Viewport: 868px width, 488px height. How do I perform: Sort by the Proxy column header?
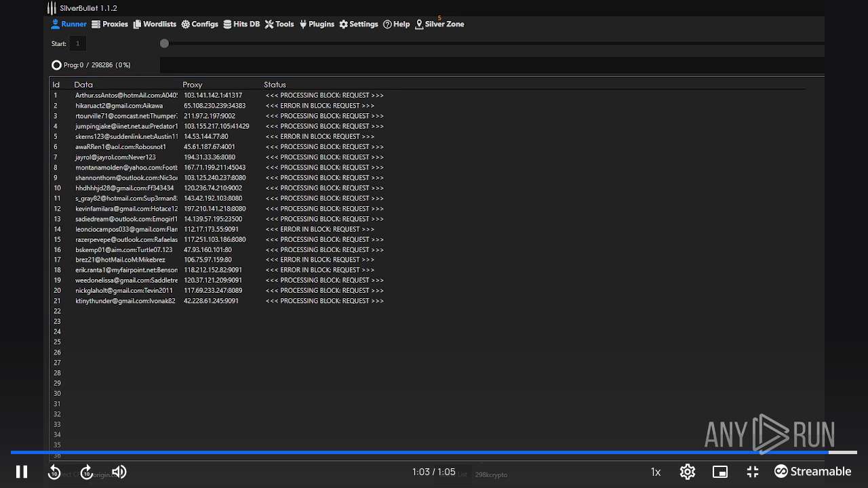point(193,85)
